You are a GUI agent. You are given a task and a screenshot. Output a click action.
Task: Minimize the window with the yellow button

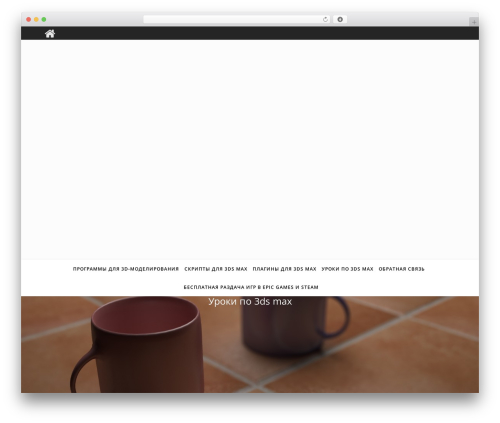[x=36, y=19]
